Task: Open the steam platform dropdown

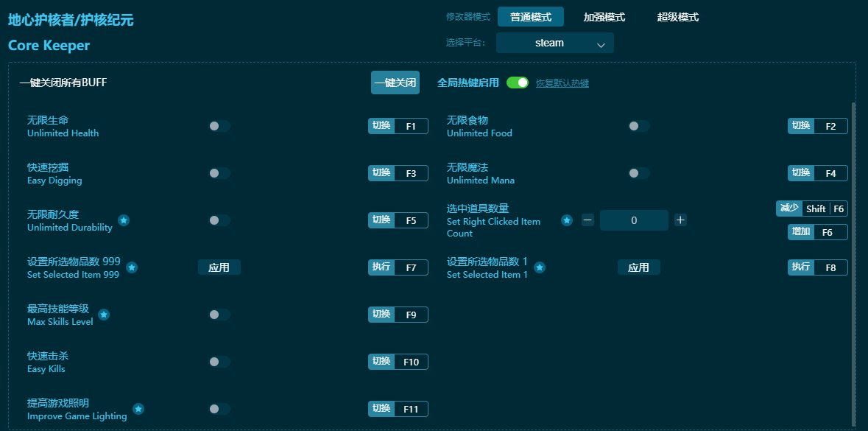Action: [554, 43]
